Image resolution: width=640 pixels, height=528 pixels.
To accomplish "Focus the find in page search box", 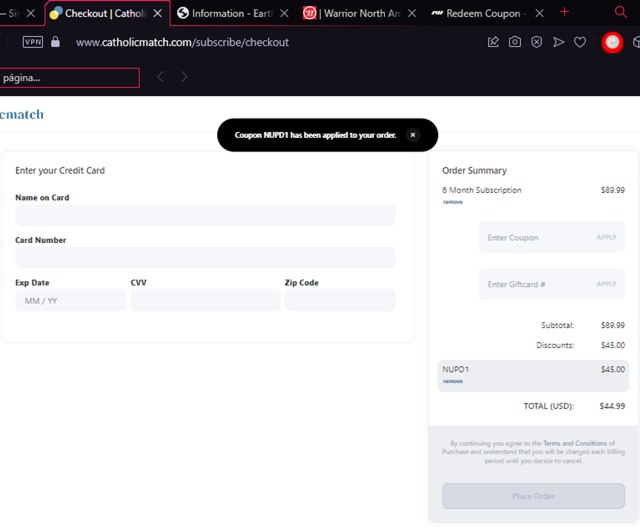I will [x=69, y=78].
